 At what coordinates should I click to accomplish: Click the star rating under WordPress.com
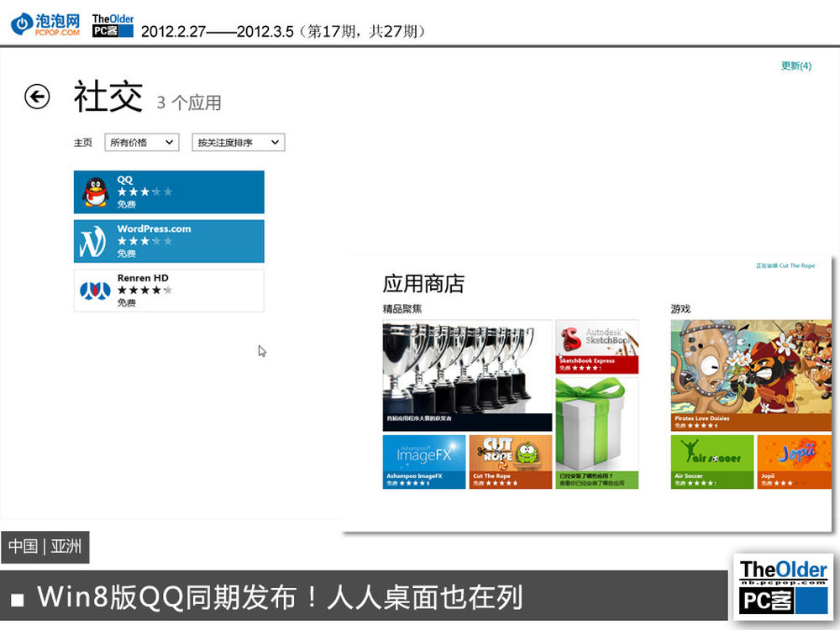coord(144,241)
